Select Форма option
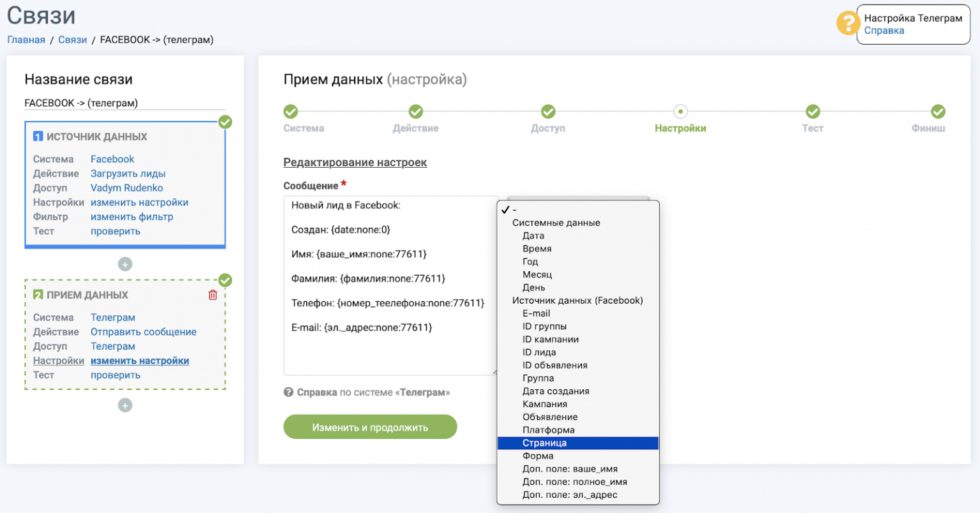The image size is (980, 513). 578,456
